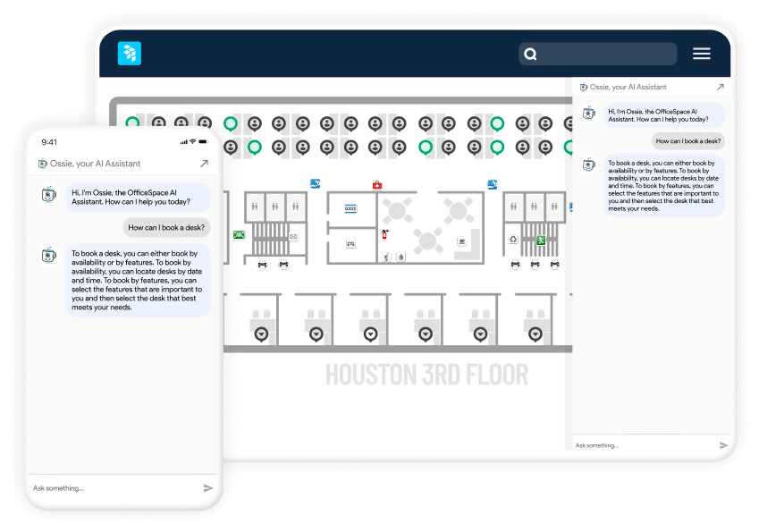759x532 pixels.
Task: Click the tablet's 'Ossie, your AI Assistant' title
Action: pos(628,87)
